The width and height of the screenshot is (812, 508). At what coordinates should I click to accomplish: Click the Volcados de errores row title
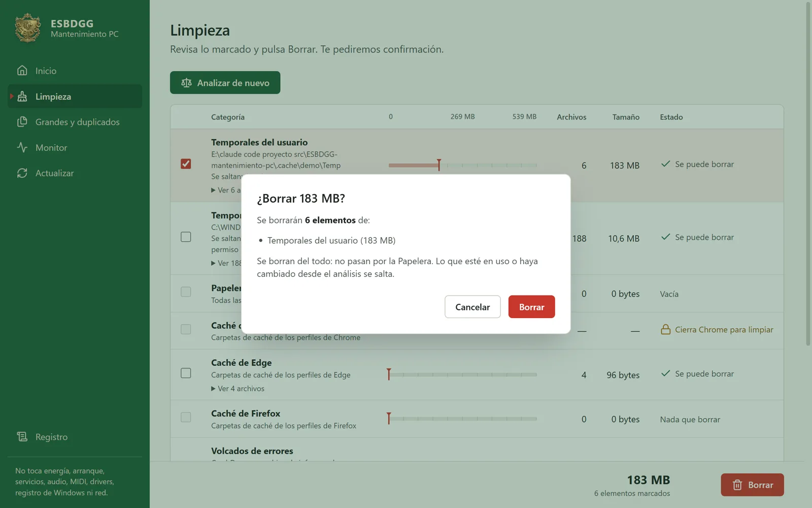click(252, 451)
